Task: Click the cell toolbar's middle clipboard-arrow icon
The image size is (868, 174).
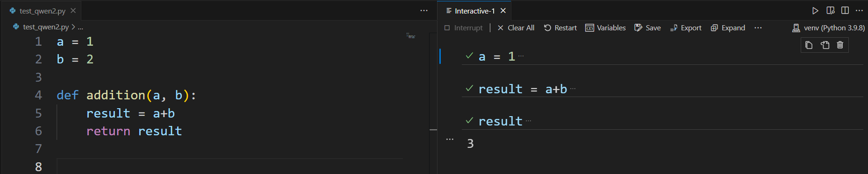Action: pyautogui.click(x=825, y=45)
